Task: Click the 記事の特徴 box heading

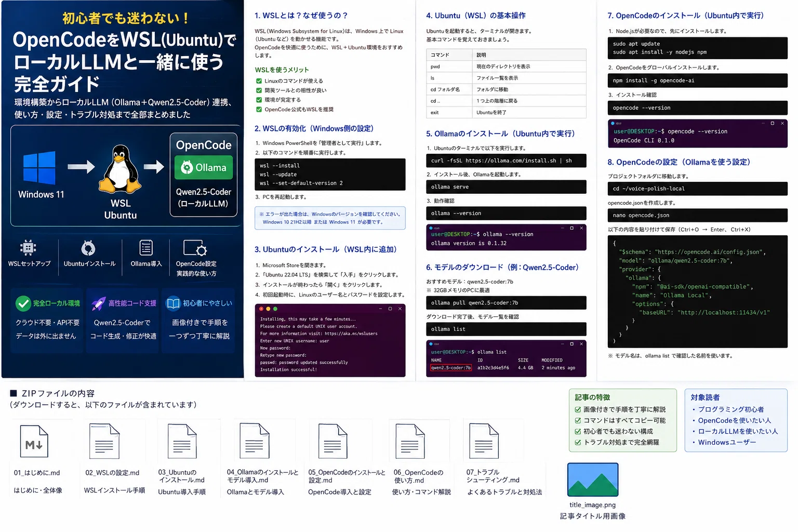Action: [x=592, y=397]
